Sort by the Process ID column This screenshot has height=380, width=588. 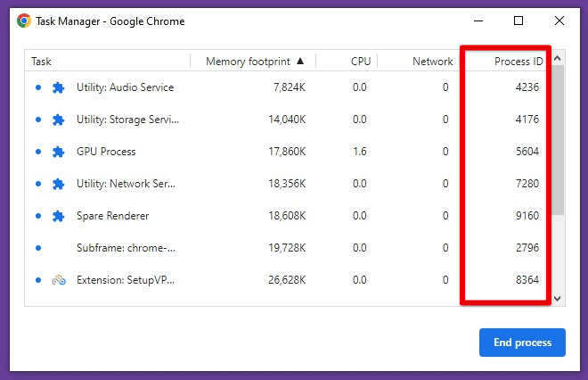point(519,61)
